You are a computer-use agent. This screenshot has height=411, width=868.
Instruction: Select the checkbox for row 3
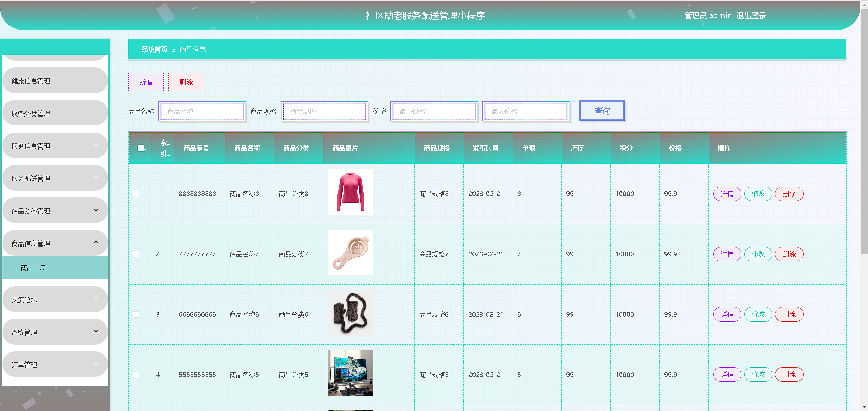coord(136,314)
